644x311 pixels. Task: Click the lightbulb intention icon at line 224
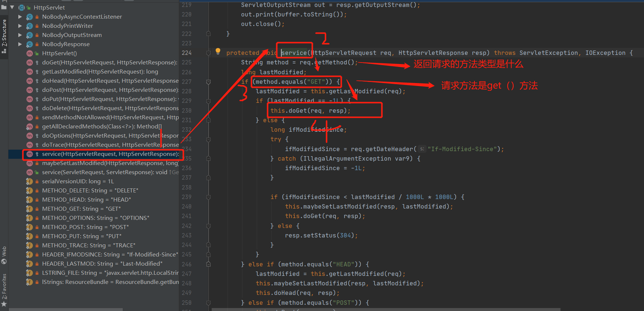pos(218,51)
